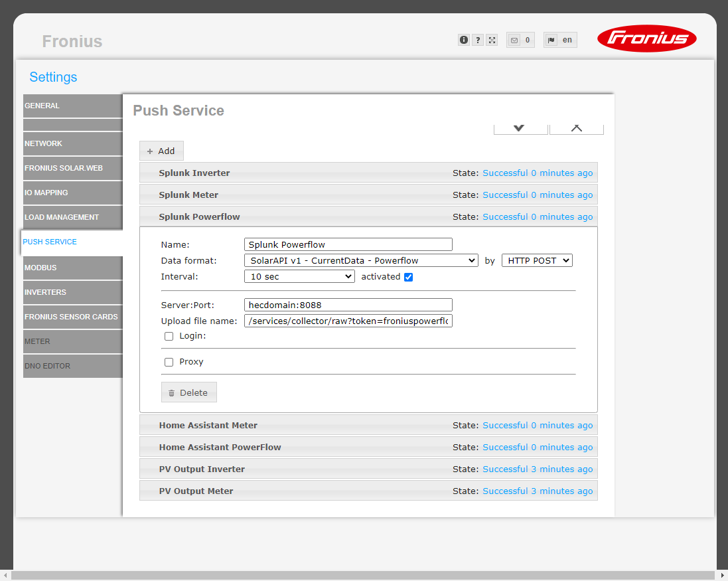Uncheck the activated checkbox
Image resolution: width=728 pixels, height=581 pixels.
[x=409, y=278]
